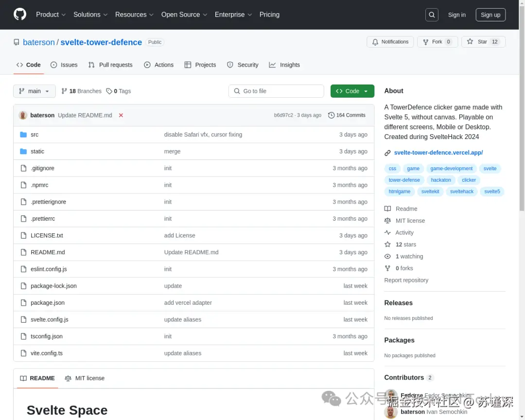Open the main branch dropdown
Image resolution: width=525 pixels, height=420 pixels.
click(35, 91)
